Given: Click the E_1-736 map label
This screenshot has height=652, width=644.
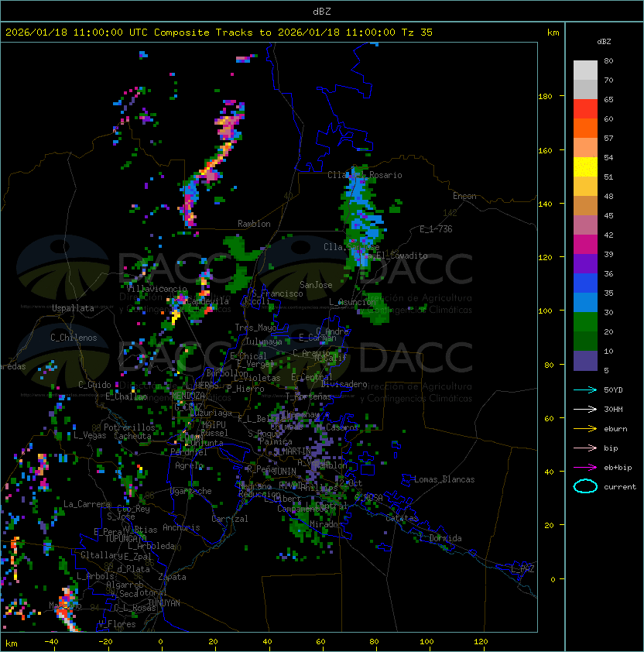Looking at the screenshot, I should pyautogui.click(x=436, y=229).
